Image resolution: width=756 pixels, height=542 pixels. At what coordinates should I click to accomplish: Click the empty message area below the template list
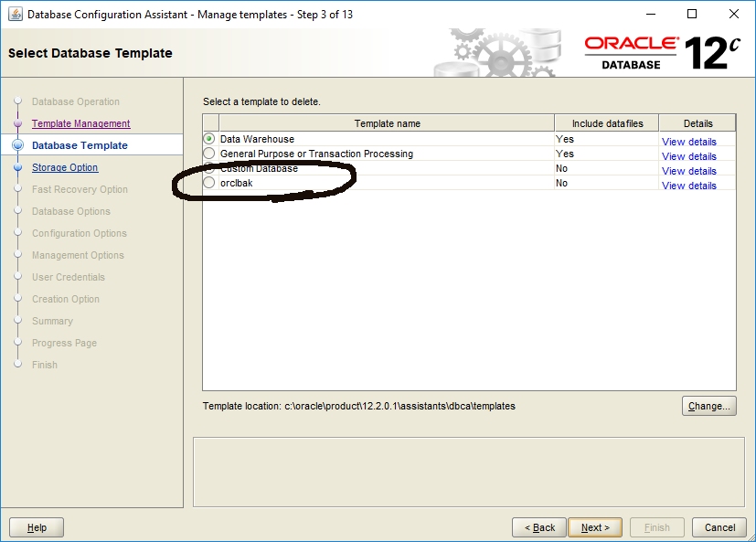(x=469, y=473)
